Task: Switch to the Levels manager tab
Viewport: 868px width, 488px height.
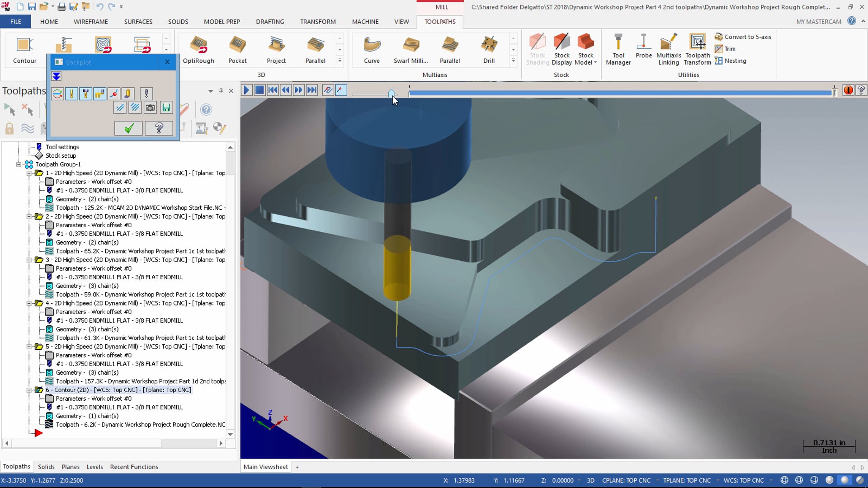Action: [x=94, y=467]
